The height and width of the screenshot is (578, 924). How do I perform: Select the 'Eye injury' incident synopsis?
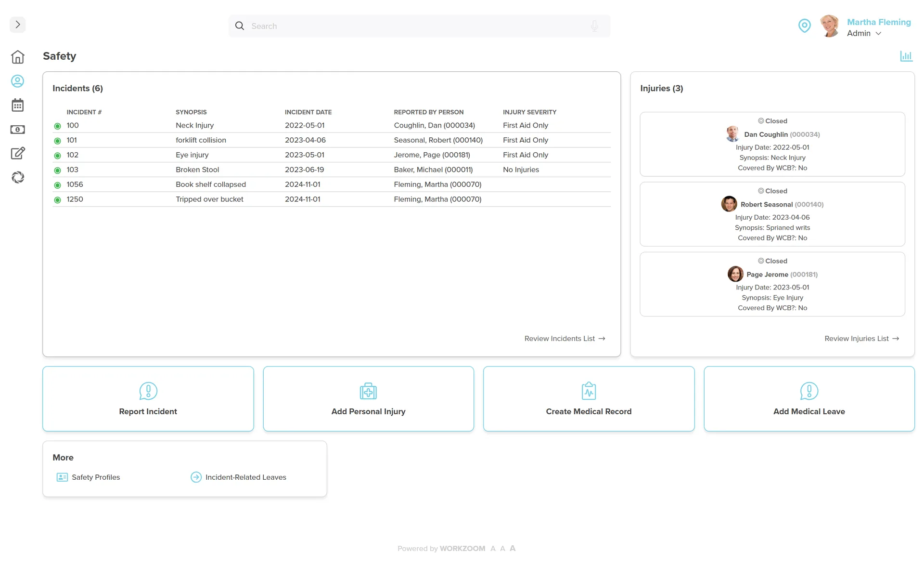192,155
